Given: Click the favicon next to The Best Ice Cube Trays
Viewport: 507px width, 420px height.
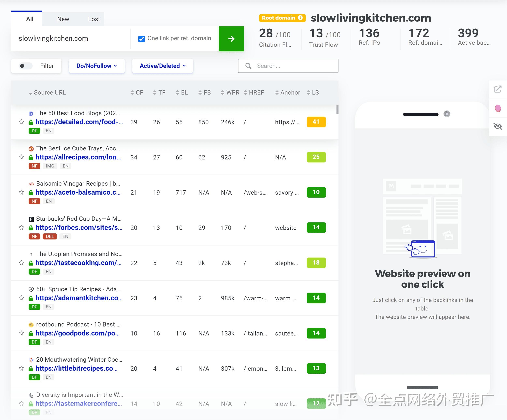Looking at the screenshot, I should pyautogui.click(x=31, y=149).
